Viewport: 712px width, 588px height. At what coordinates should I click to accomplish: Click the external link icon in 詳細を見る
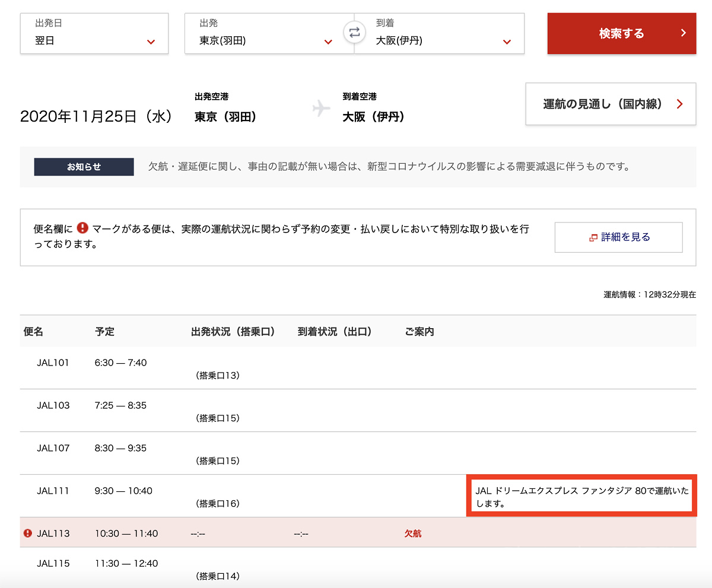pyautogui.click(x=593, y=237)
